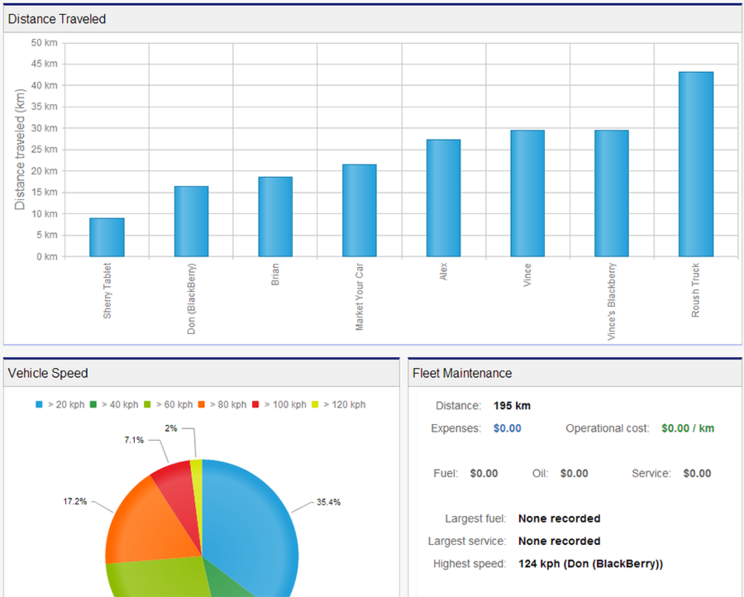
Task: Click the Service $0.00 value
Action: tap(697, 474)
